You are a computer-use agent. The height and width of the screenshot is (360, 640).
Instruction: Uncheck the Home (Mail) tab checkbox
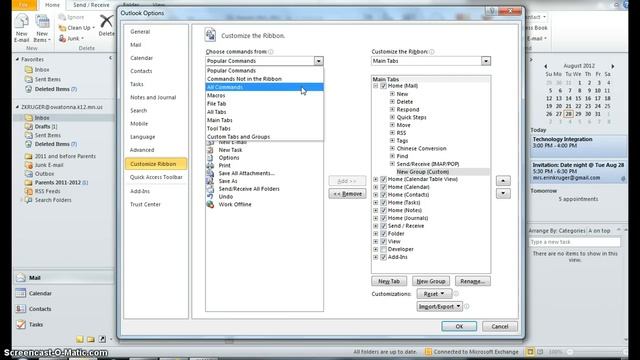383,86
